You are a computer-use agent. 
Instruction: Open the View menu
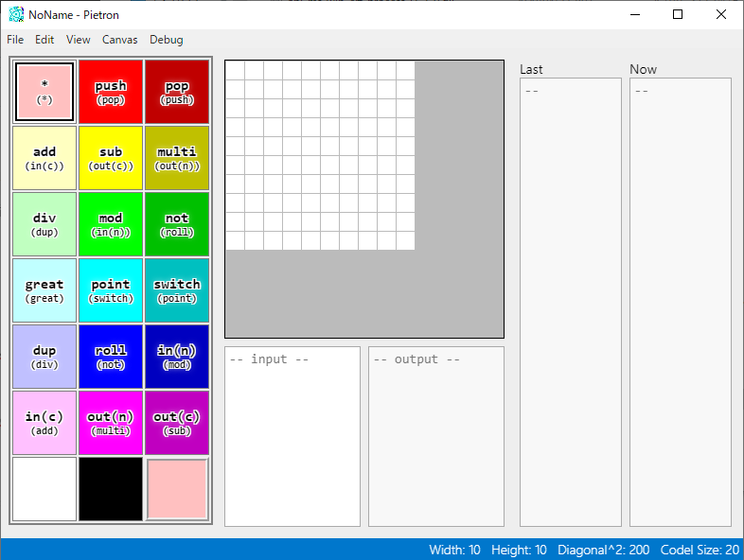click(79, 40)
